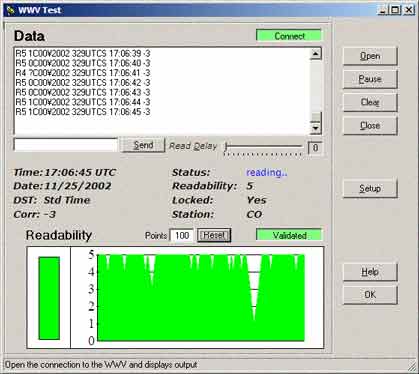Click the WWV Test title bar app icon
The height and width of the screenshot is (374, 419).
click(10, 10)
